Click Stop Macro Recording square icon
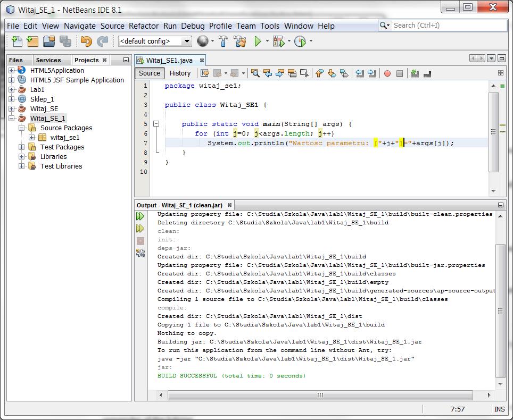Screen dimensions: 513x420 [x=400, y=73]
